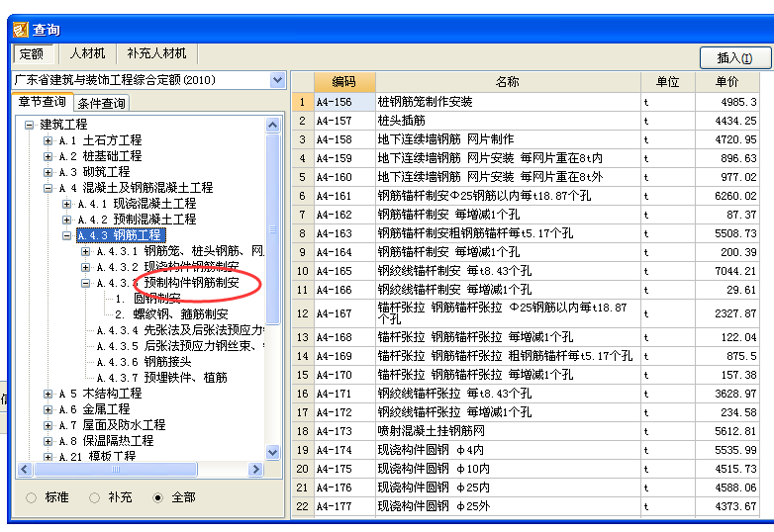Image resolution: width=774 pixels, height=532 pixels.
Task: Select the 补充 radio button
Action: coord(94,497)
